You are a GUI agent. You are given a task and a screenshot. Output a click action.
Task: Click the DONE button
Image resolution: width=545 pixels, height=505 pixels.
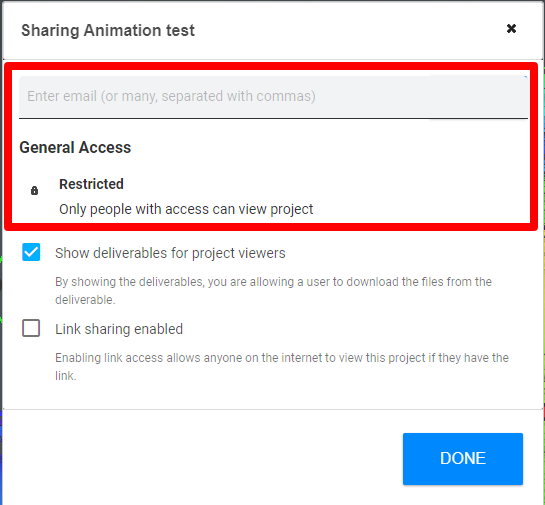tap(463, 458)
